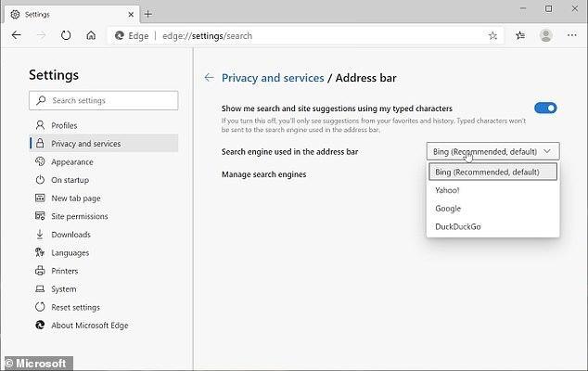Open Printers settings

tap(104, 271)
